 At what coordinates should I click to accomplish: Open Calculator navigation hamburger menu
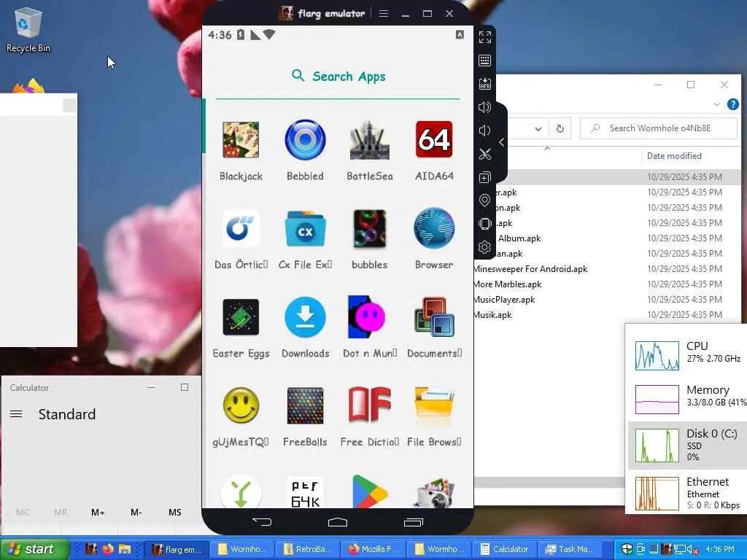tap(16, 414)
